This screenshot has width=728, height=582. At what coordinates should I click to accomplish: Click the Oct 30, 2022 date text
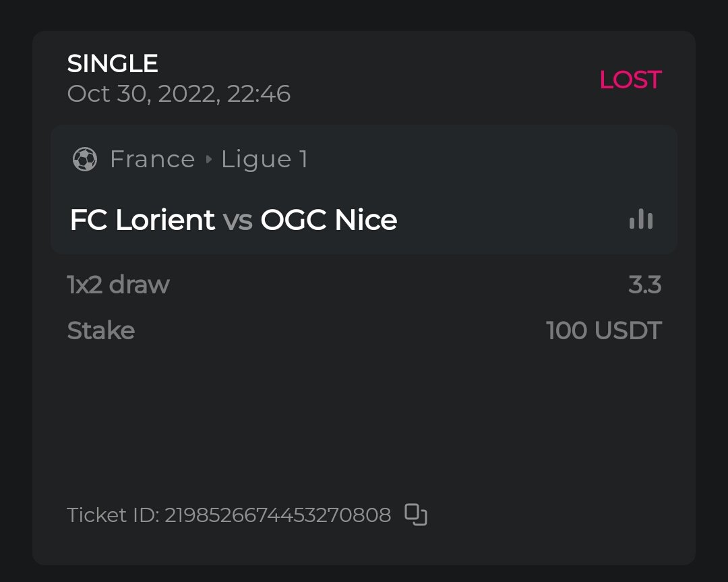(x=143, y=94)
